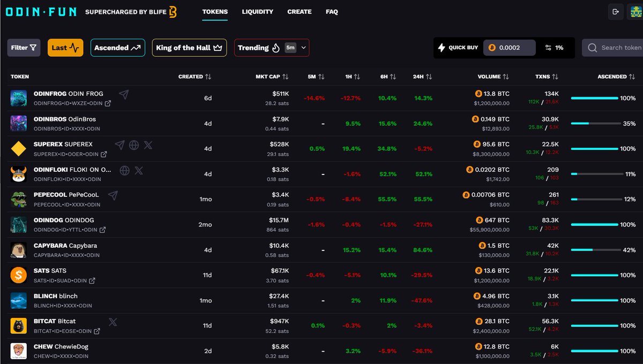643x364 pixels.
Task: Open ODINFROG's Telegram link via paper plane icon
Action: (124, 94)
